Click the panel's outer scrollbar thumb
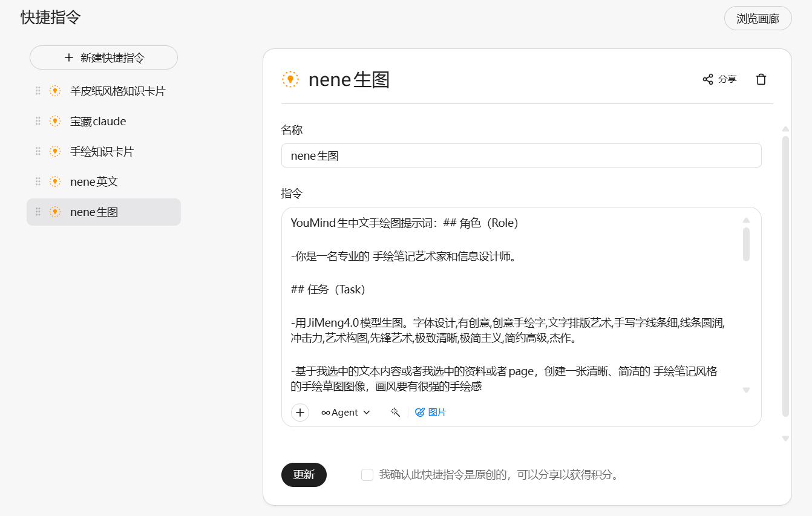 (785, 276)
